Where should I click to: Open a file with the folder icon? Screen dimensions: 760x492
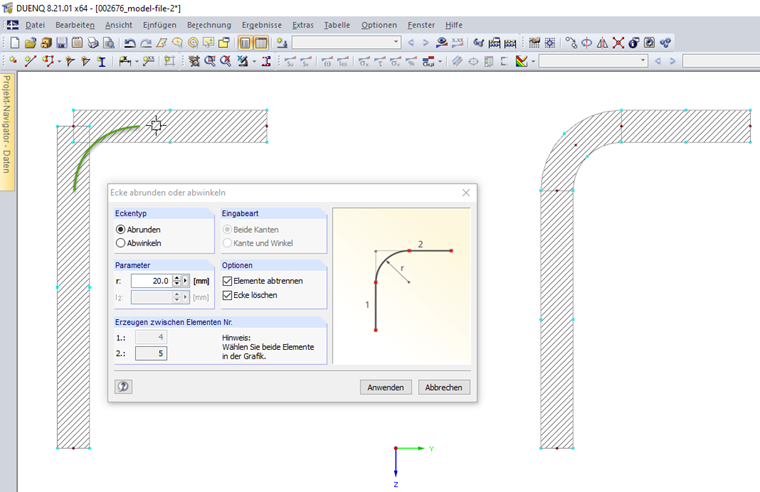pos(30,43)
